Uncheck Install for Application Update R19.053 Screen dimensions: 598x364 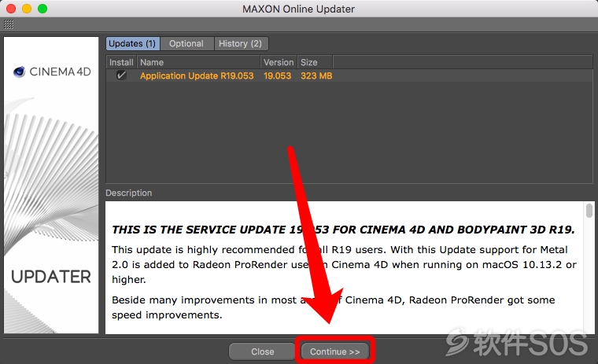(121, 75)
